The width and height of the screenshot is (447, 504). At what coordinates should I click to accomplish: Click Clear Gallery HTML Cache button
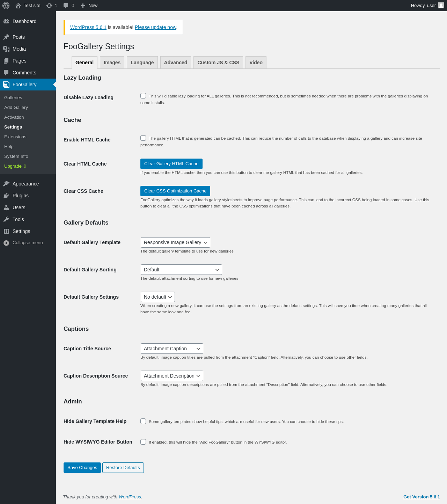coord(171,164)
